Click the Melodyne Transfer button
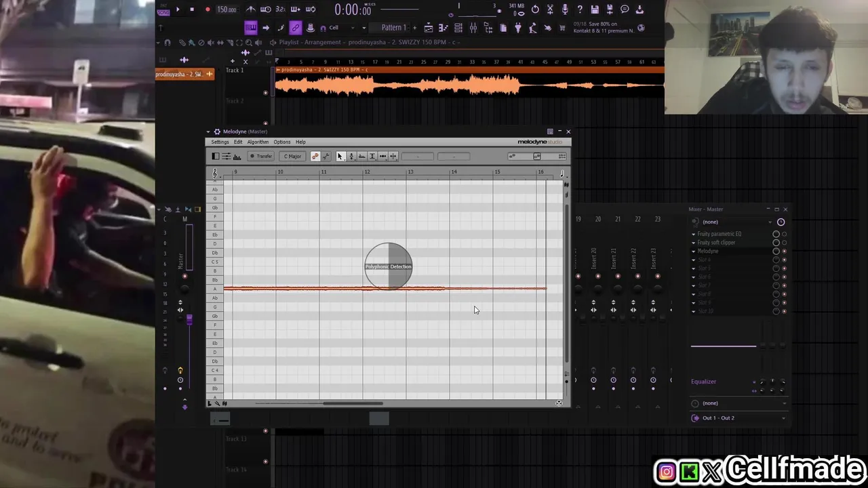Screen dimensions: 868x488 261,156
